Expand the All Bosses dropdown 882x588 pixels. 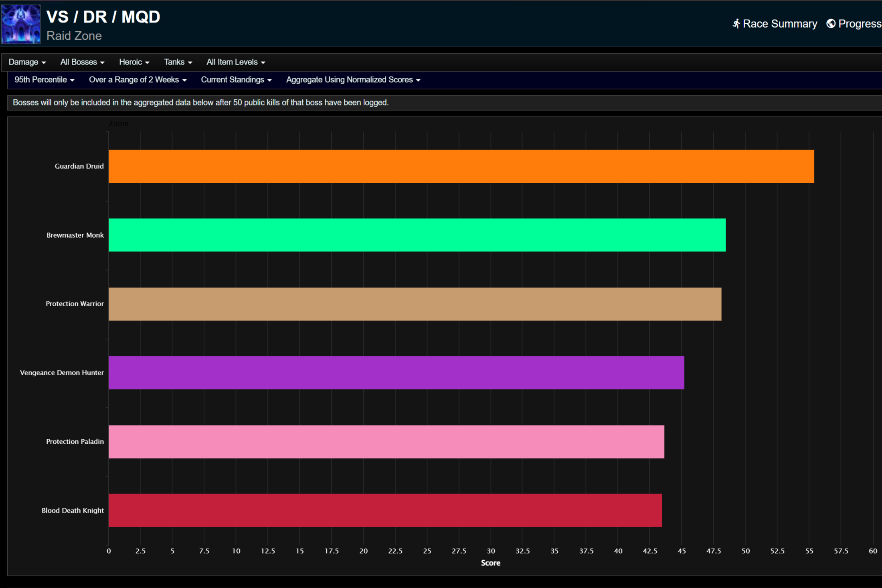pyautogui.click(x=82, y=62)
